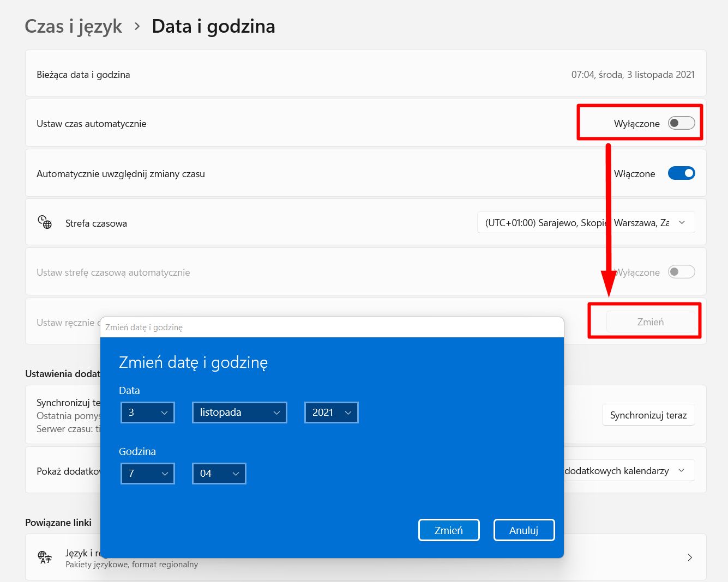Click the Synchronizuj teraz button
Image resolution: width=728 pixels, height=582 pixels.
tap(648, 415)
